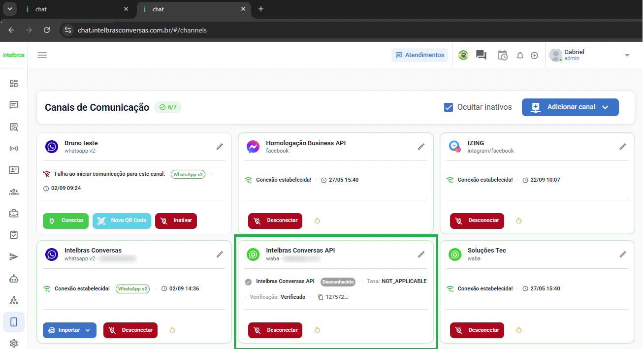The image size is (644, 349).
Task: Click the site info icon in address bar
Action: tap(68, 30)
